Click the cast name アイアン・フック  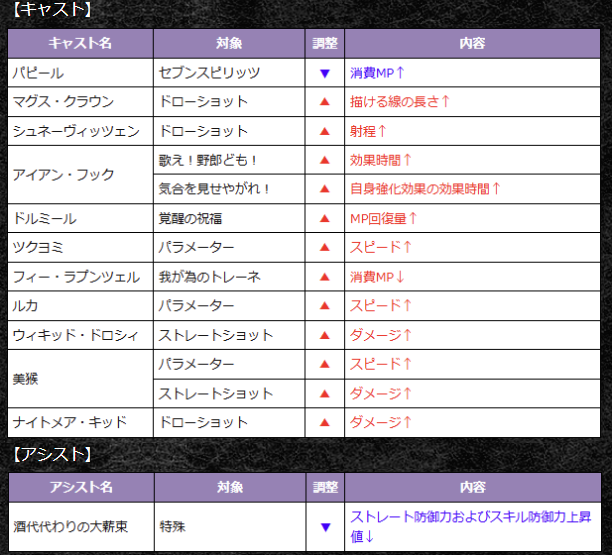point(63,175)
